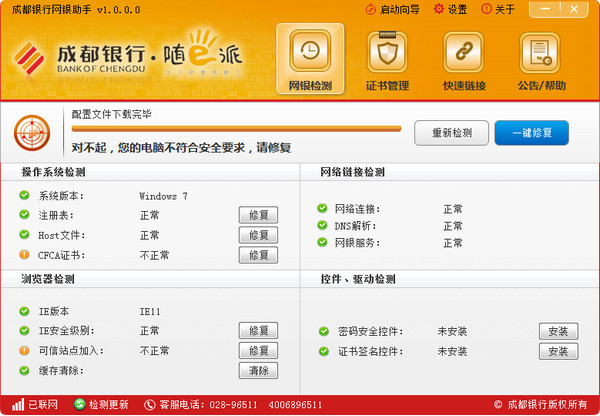Click the 控件、驱动检测 section header
600x416 pixels.
click(x=358, y=279)
